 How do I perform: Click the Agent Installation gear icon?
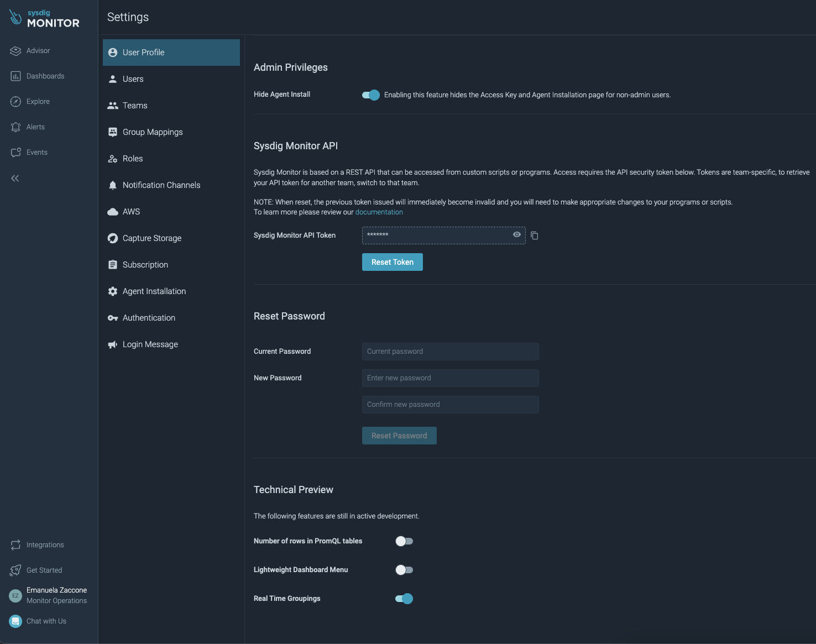pyautogui.click(x=113, y=291)
